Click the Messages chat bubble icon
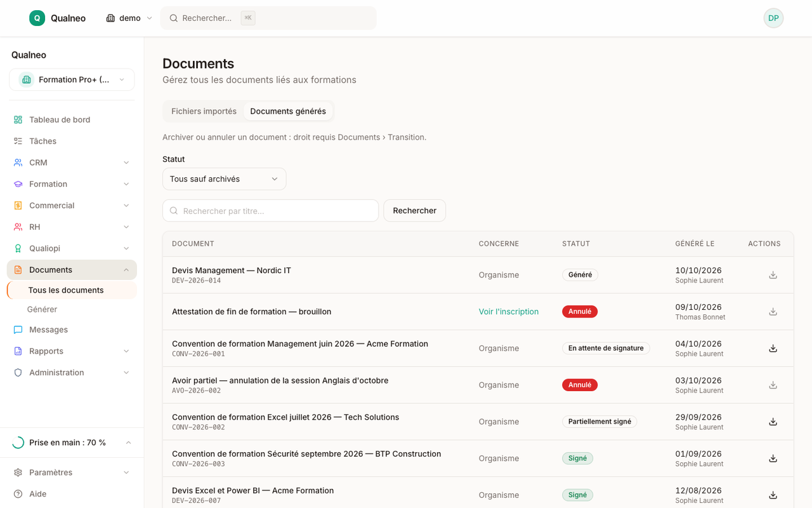 click(18, 330)
